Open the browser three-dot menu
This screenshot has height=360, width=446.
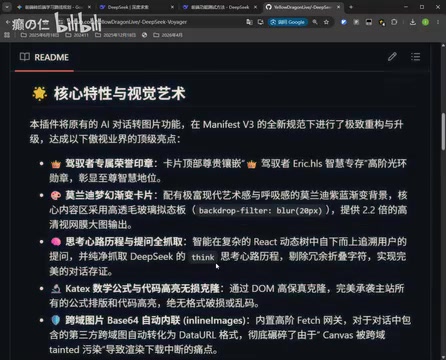(438, 22)
